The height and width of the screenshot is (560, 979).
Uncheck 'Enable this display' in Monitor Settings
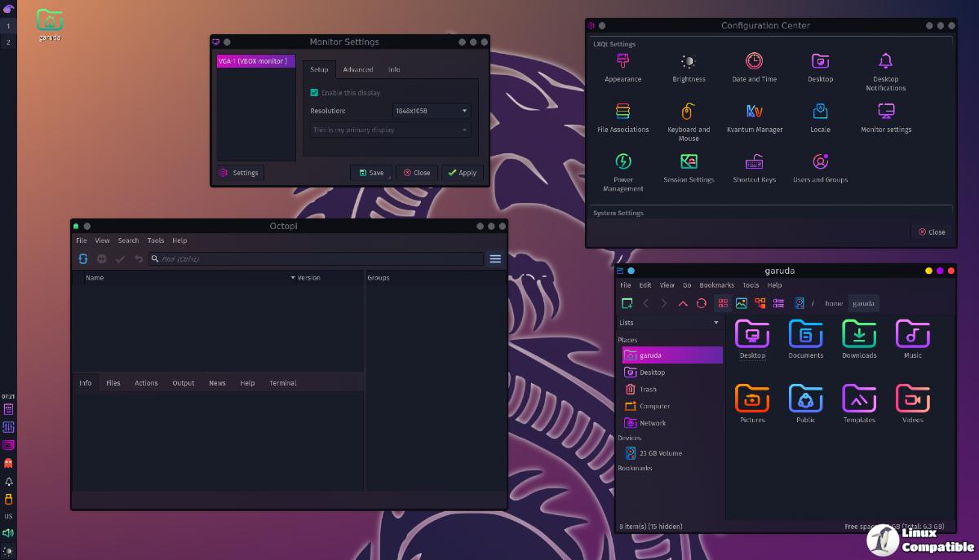click(314, 92)
